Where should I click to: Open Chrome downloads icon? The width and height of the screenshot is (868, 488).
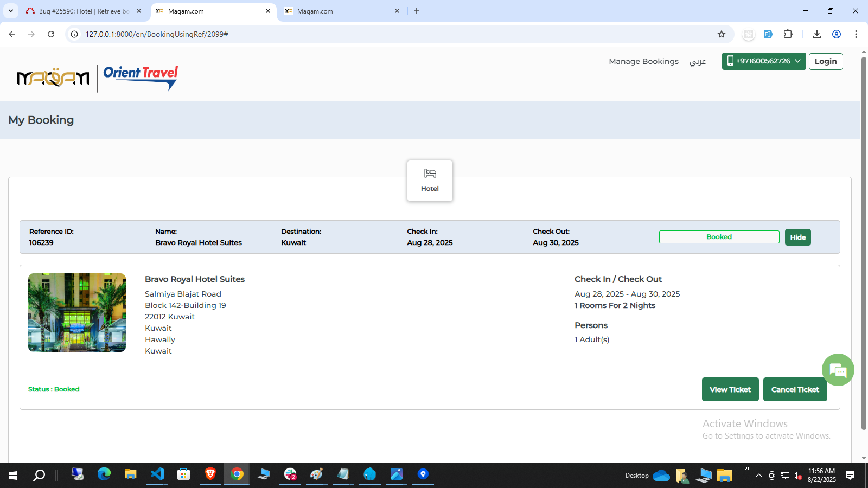pos(816,34)
